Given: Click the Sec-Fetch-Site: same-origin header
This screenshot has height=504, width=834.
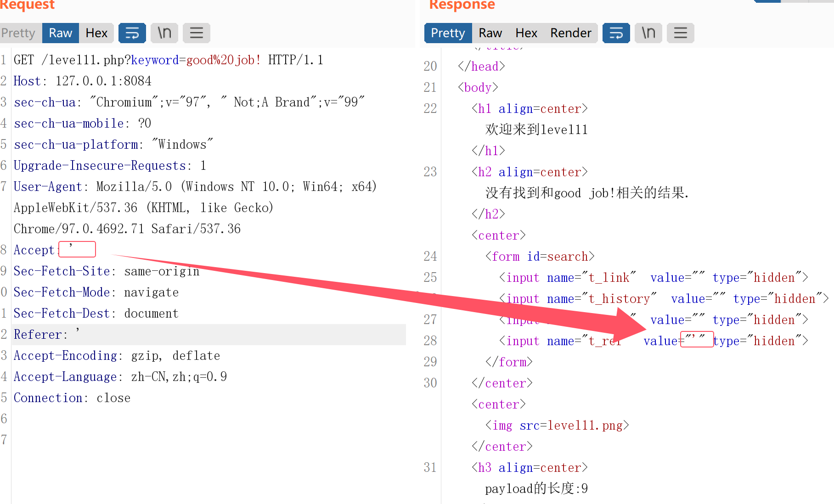Looking at the screenshot, I should (107, 271).
